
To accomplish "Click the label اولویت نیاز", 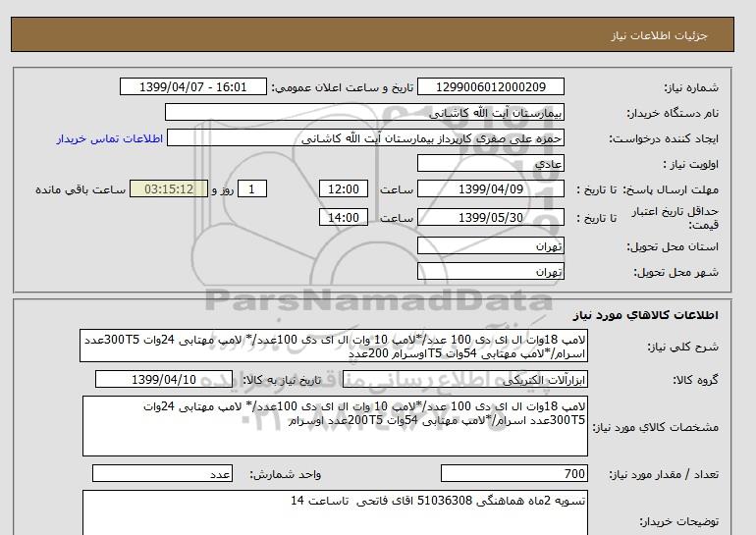I will tap(691, 164).
